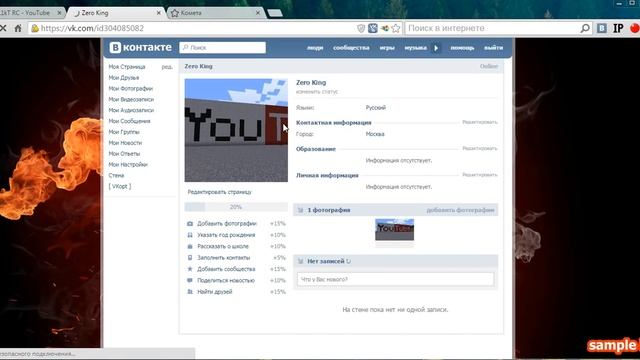640x360 pixels.
Task: Click the icon in the Нет записей header
Action: pyautogui.click(x=300, y=261)
